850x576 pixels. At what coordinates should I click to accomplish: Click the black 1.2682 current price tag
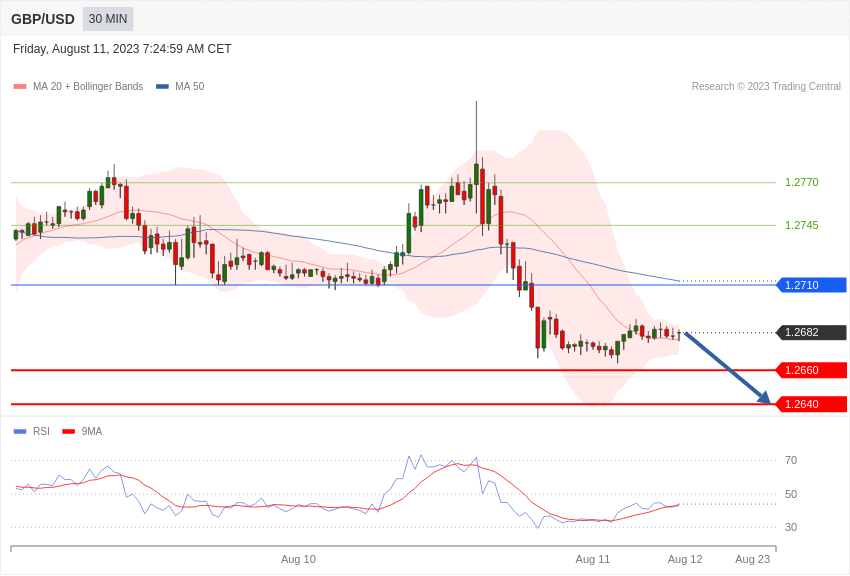pyautogui.click(x=812, y=332)
